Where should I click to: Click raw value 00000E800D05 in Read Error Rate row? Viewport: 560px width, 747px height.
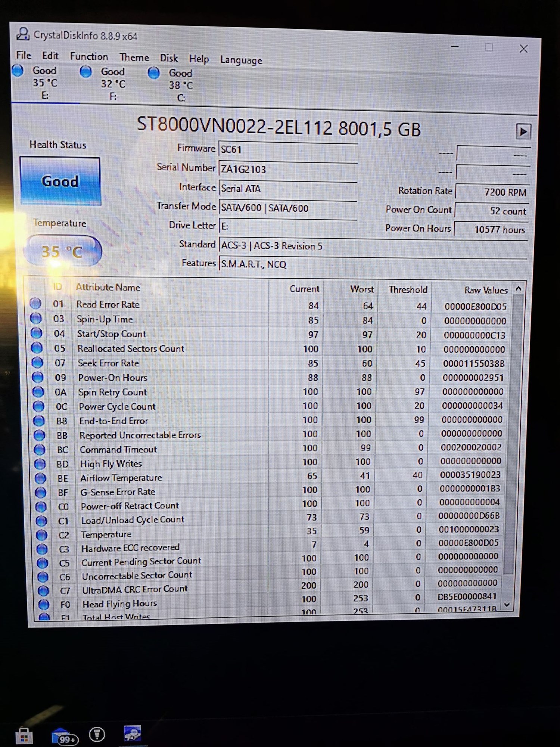(x=475, y=307)
